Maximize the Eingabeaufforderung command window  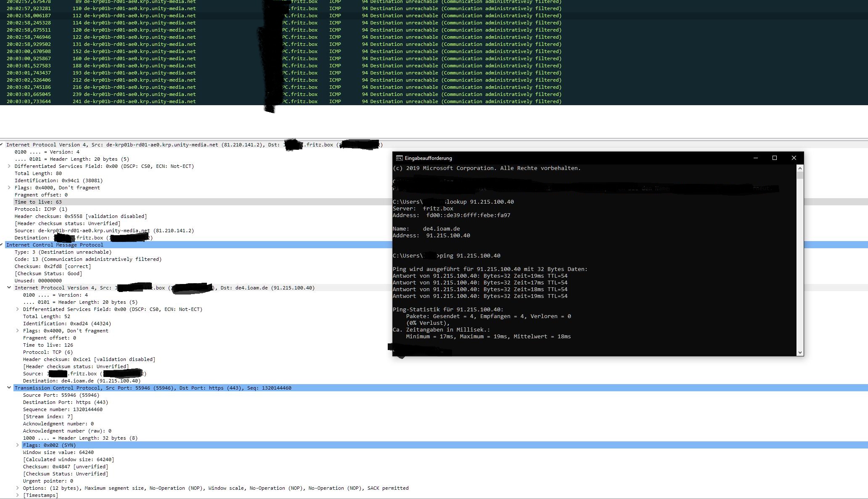click(774, 158)
